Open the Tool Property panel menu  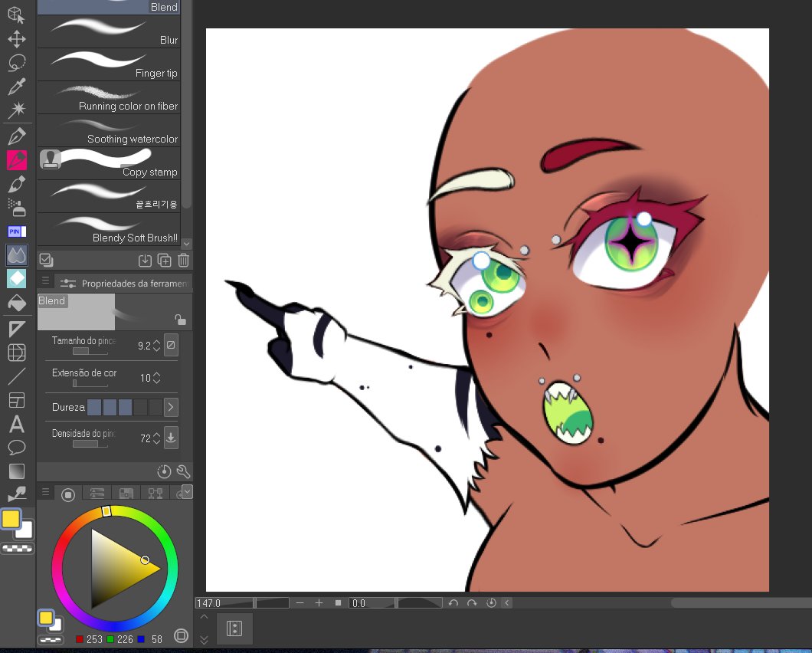click(45, 280)
